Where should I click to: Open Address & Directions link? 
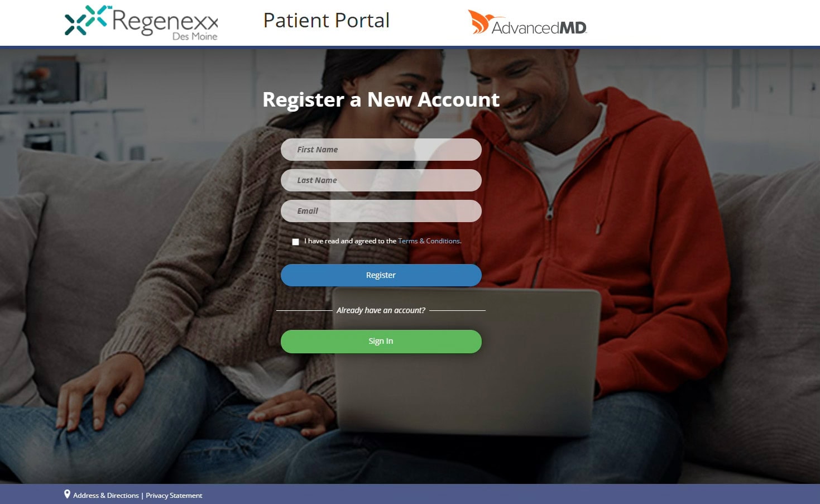(x=106, y=496)
